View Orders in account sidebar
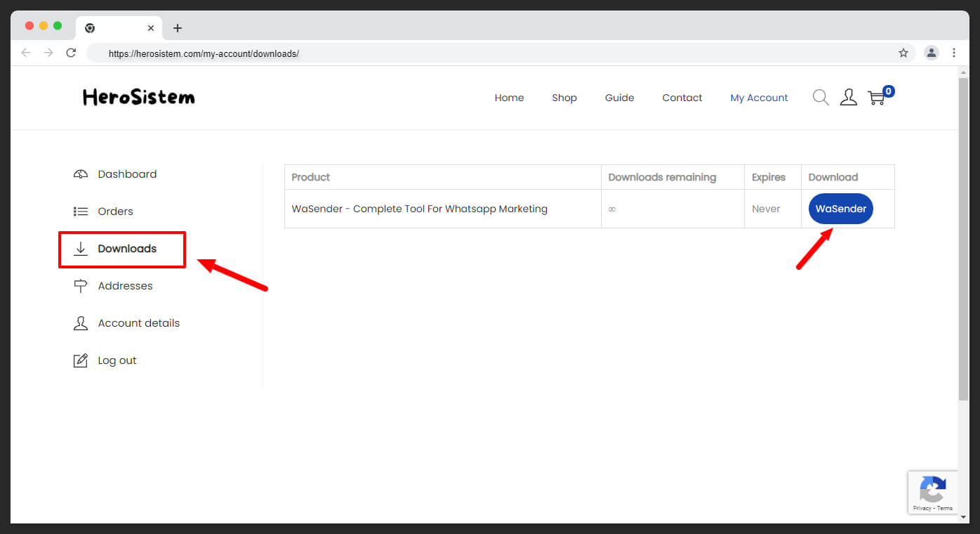980x534 pixels. 115,211
